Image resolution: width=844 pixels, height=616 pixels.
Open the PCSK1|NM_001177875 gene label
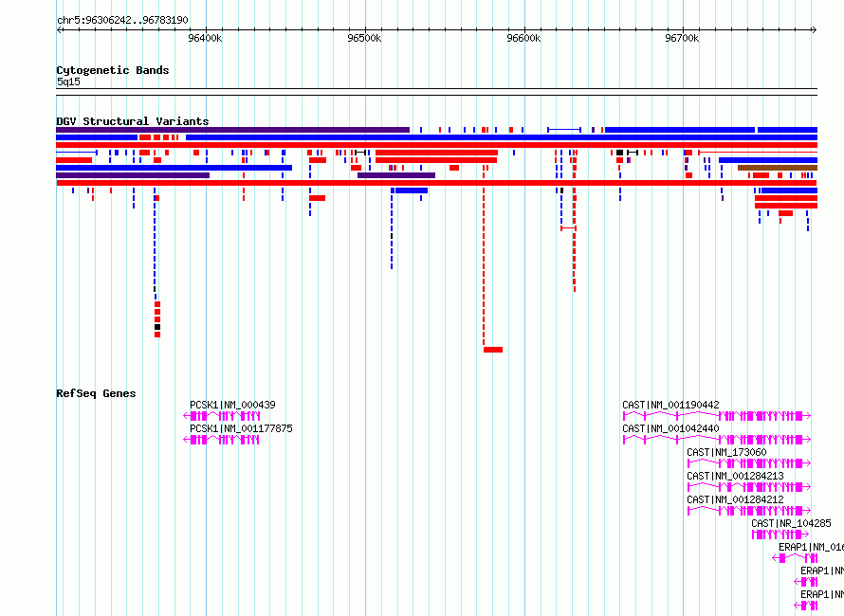[x=241, y=428]
